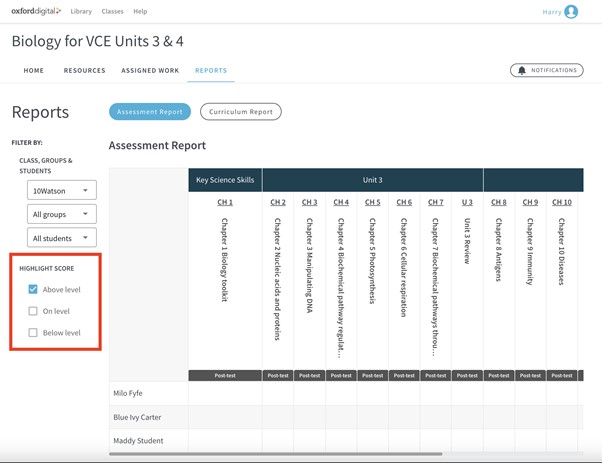Go to the Library menu
Screen dimensions: 602x463
click(x=81, y=12)
